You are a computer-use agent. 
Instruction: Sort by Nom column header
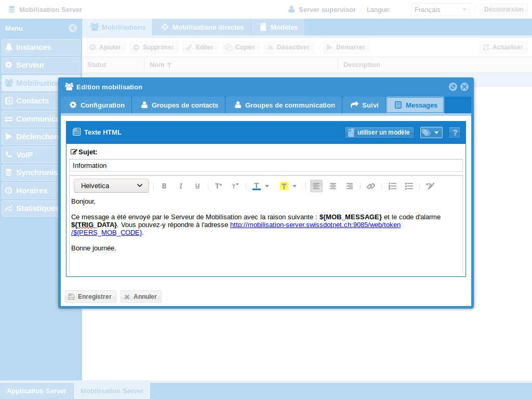click(241, 65)
